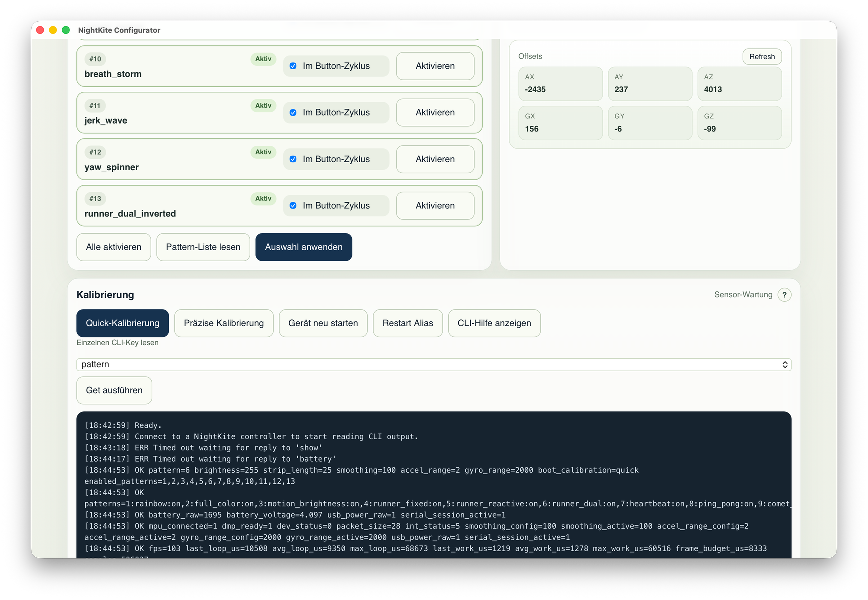Uncheck Im Button-Zyklus for breath_storm
This screenshot has height=600, width=868.
tap(293, 66)
